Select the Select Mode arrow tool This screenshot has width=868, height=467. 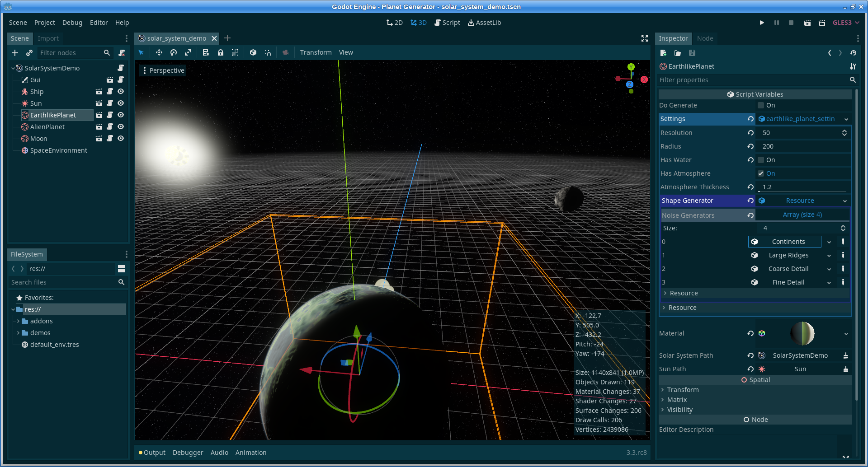[141, 52]
